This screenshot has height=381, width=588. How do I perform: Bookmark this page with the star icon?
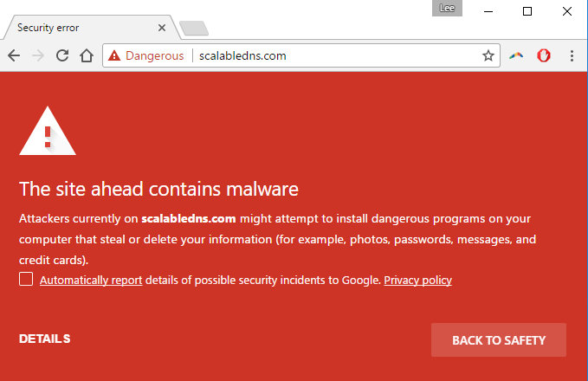(488, 56)
